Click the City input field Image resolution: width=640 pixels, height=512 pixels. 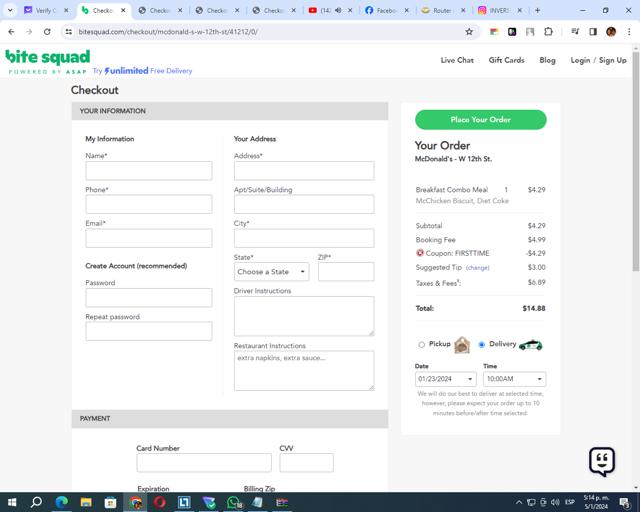pos(304,238)
